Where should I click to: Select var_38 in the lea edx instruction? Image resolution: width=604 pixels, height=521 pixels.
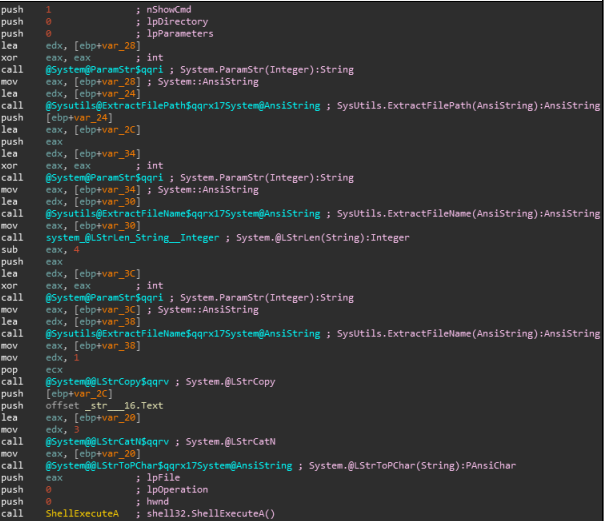(x=119, y=322)
